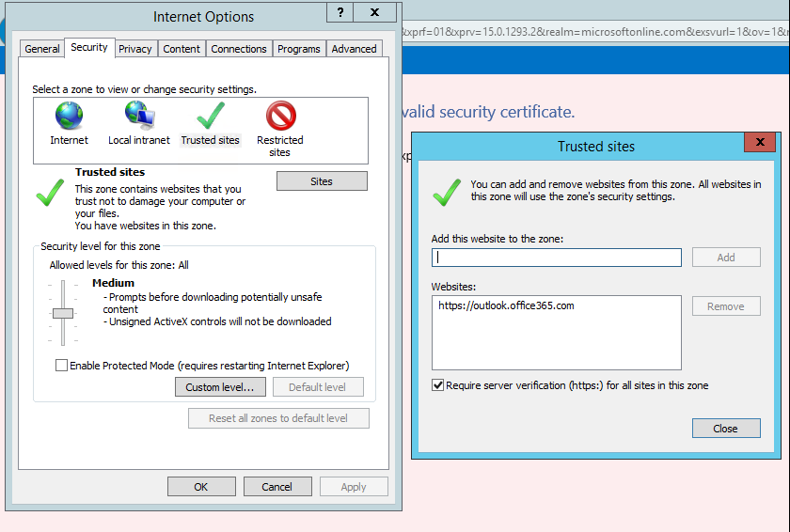Click the browser address bar URL text
Screen dimensions: 790x532
[596, 32]
